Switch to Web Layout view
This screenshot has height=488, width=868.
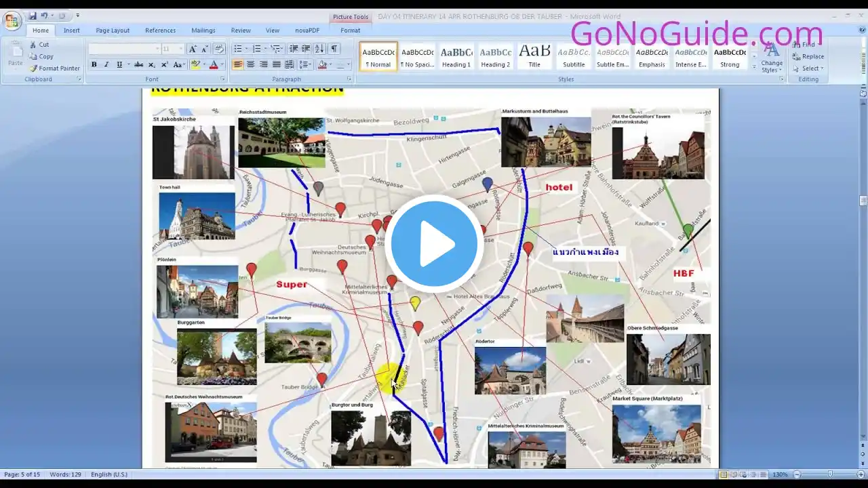744,474
